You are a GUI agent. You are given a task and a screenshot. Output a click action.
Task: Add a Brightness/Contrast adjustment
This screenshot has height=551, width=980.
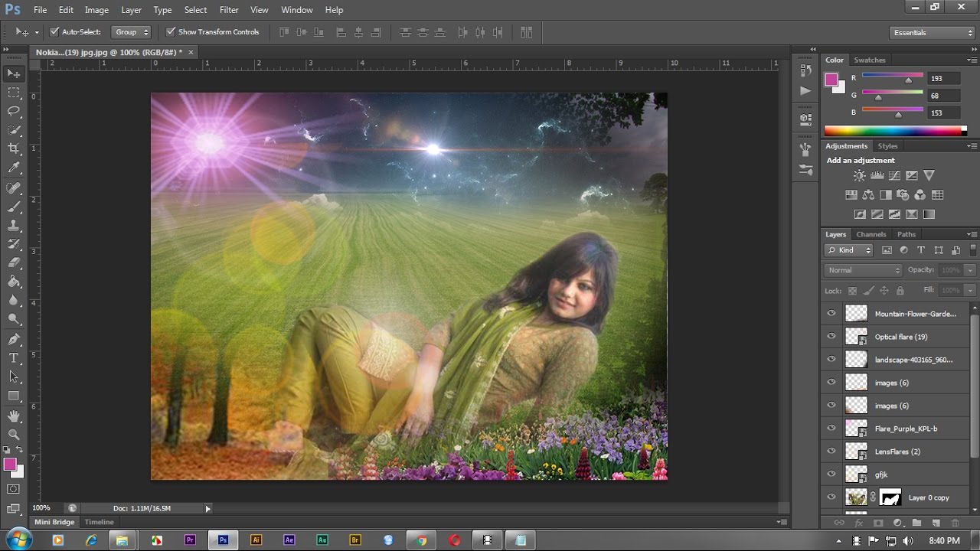click(x=860, y=176)
